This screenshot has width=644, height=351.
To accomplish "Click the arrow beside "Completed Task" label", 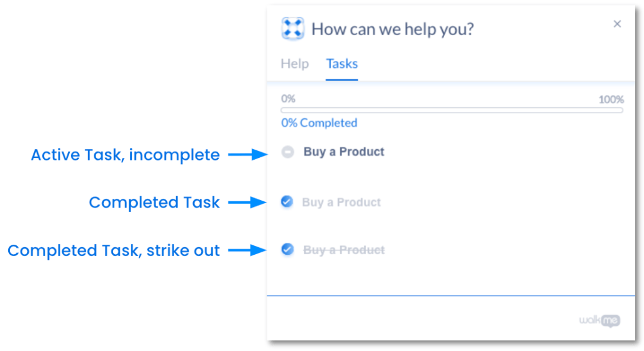I will coord(248,203).
